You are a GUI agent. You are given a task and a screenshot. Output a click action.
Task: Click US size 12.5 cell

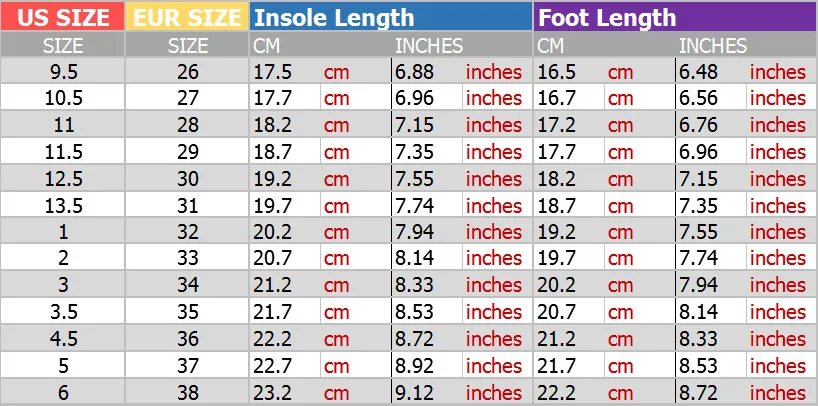tap(62, 179)
